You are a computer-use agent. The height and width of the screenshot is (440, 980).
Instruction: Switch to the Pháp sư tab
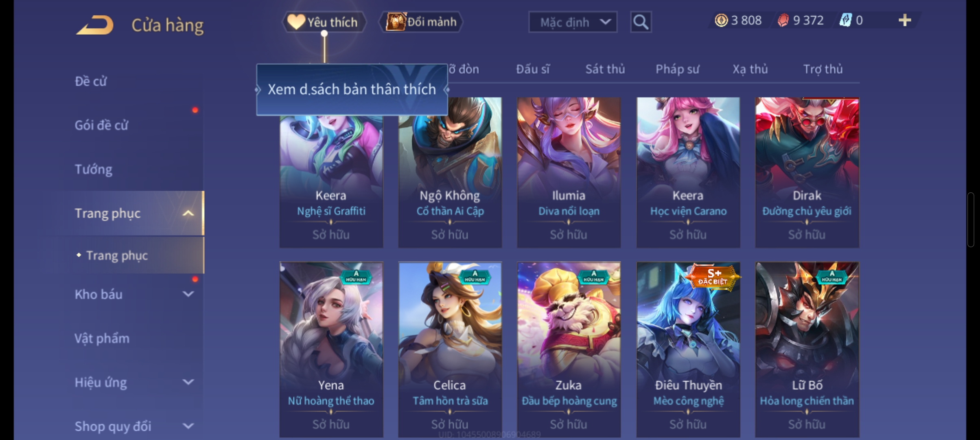click(x=677, y=69)
